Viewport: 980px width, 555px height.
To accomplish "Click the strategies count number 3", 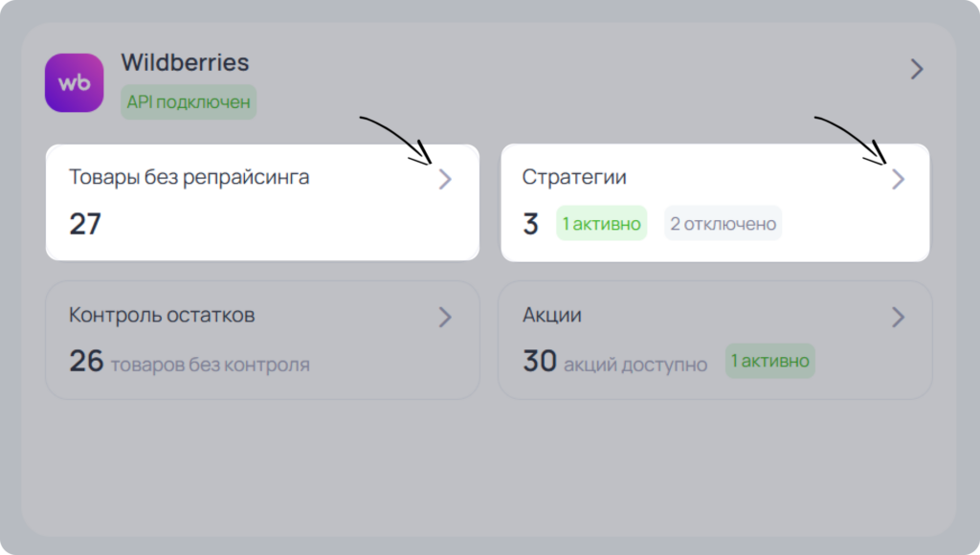I will [530, 224].
